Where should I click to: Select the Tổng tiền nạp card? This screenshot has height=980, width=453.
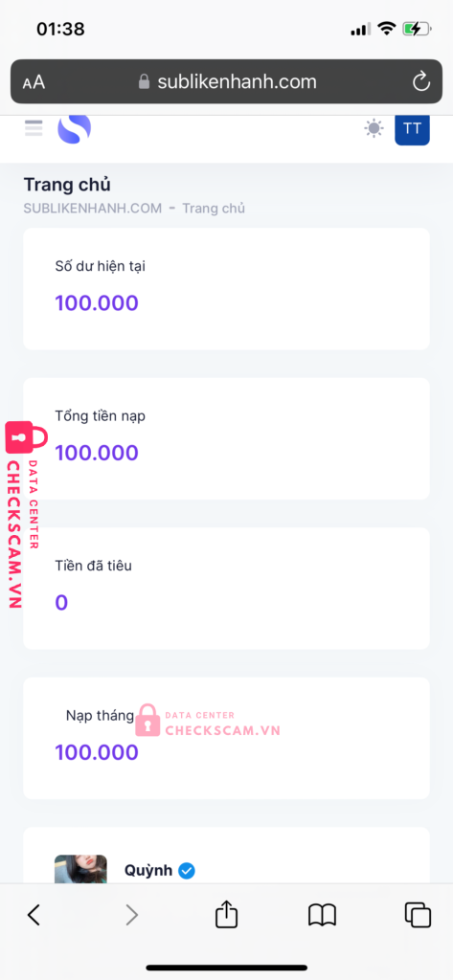point(226,438)
